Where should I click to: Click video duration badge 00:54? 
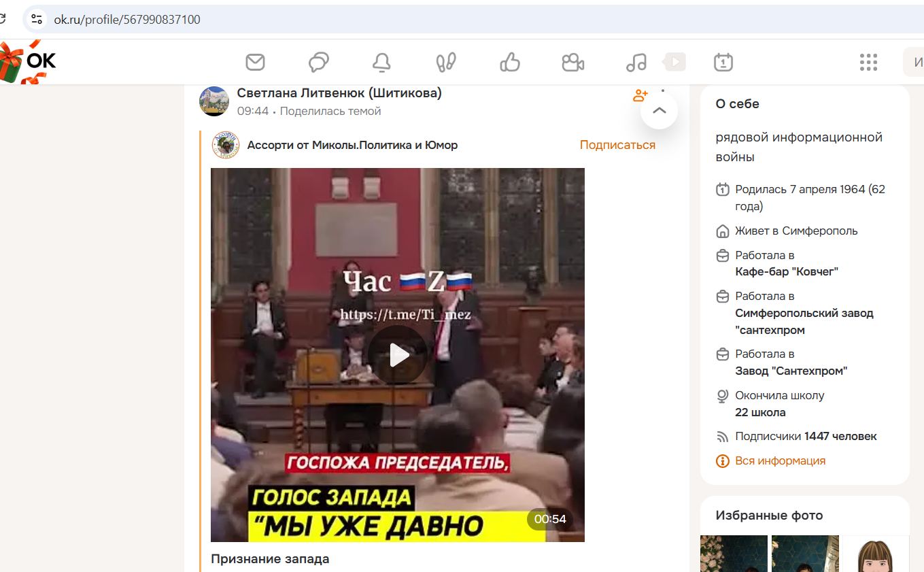549,519
